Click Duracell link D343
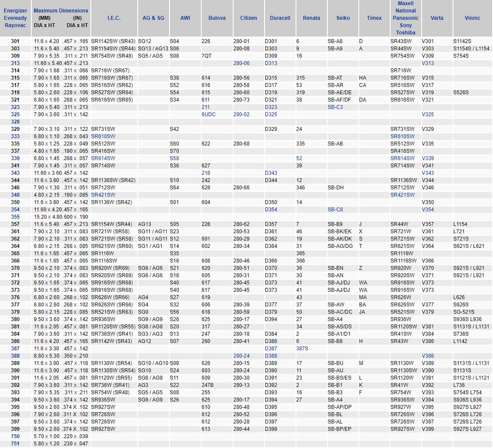Image resolution: width=493 pixels, height=448 pixels. click(271, 173)
